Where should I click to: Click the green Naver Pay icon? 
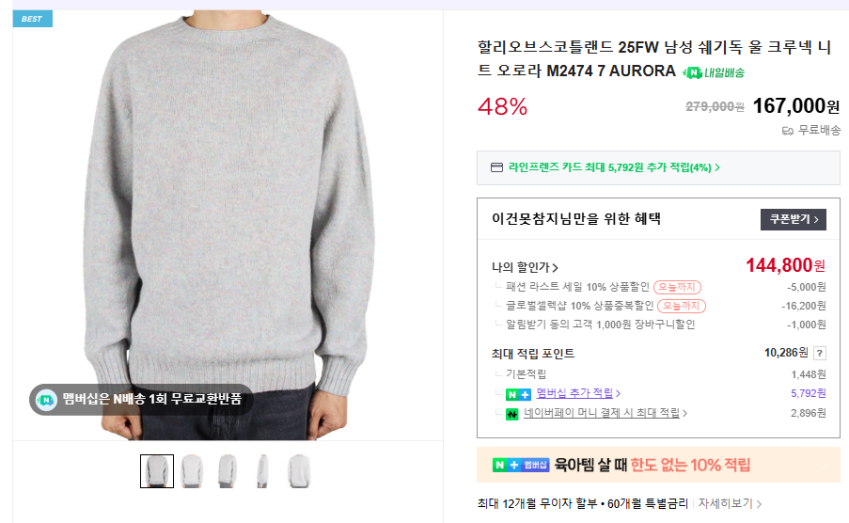[512, 414]
